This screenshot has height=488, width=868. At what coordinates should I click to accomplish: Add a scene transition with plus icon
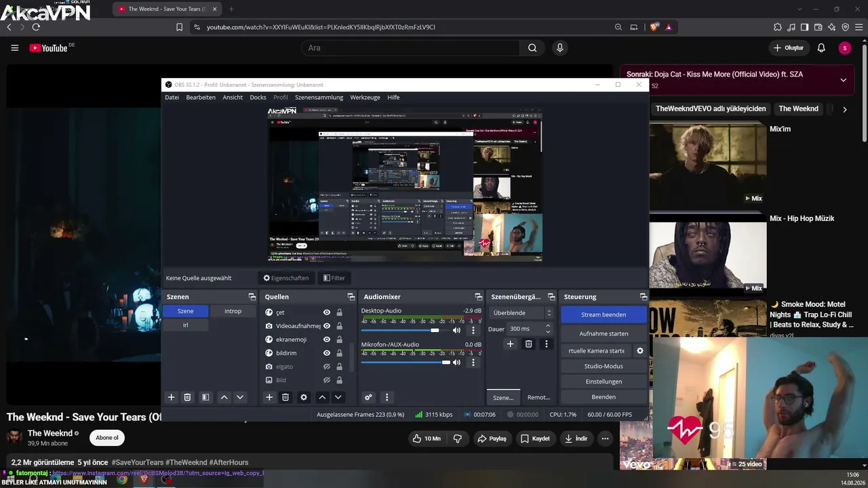(x=511, y=344)
